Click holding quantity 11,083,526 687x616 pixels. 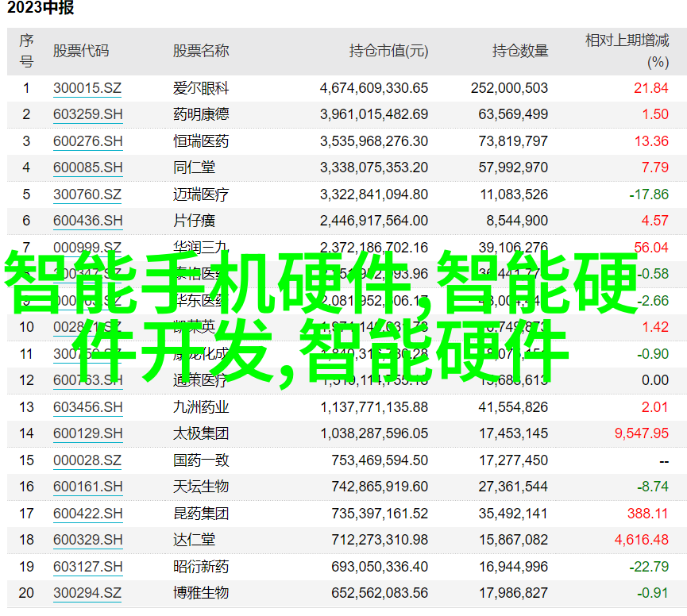pyautogui.click(x=514, y=194)
